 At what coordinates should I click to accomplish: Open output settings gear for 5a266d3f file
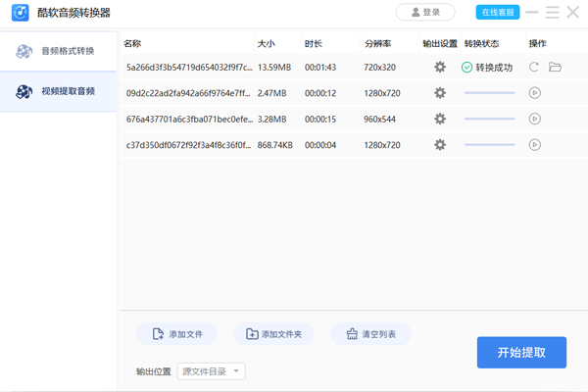440,68
